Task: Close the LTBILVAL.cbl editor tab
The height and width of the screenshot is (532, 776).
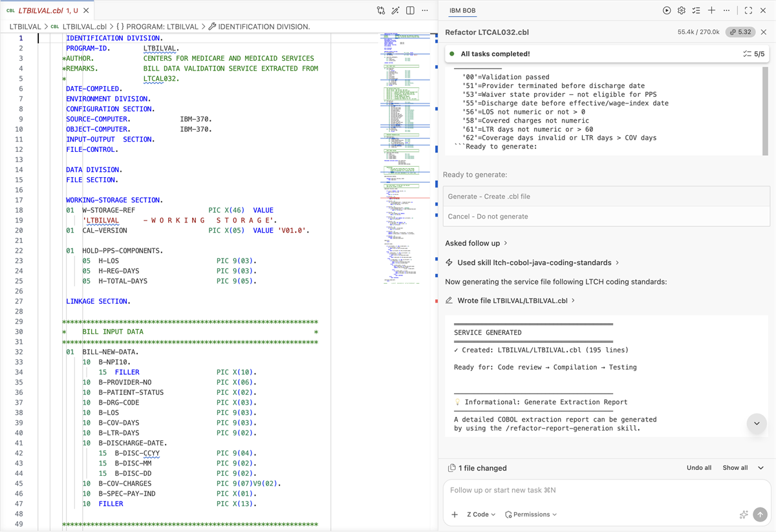Action: [x=86, y=10]
